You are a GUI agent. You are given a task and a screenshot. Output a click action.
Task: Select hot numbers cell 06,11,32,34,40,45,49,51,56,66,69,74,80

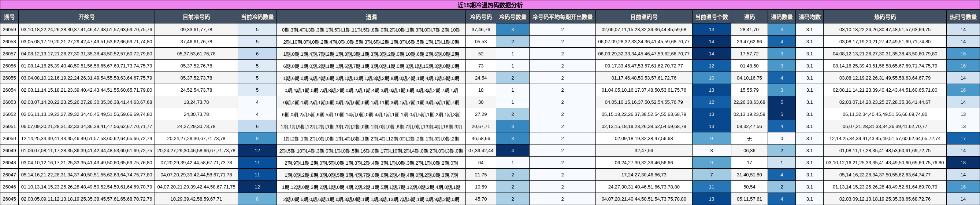[x=885, y=114]
